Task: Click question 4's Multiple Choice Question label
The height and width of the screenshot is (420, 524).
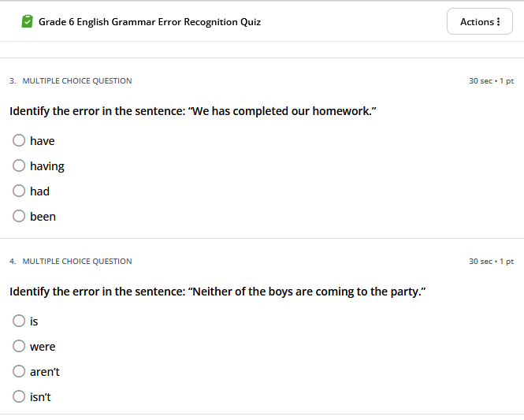Action: (77, 262)
